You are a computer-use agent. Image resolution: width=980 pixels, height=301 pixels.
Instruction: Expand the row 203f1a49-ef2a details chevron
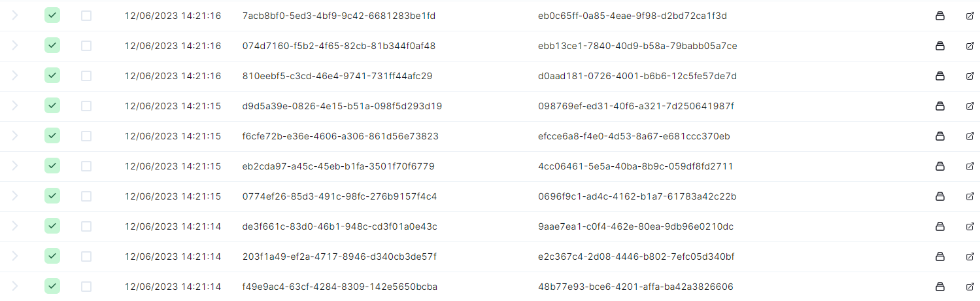(x=15, y=257)
